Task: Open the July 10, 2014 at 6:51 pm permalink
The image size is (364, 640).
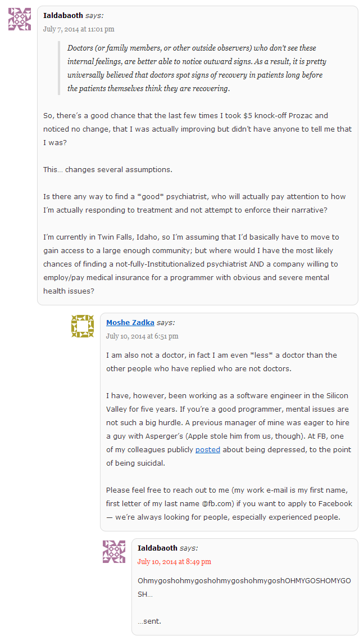Action: coord(142,336)
